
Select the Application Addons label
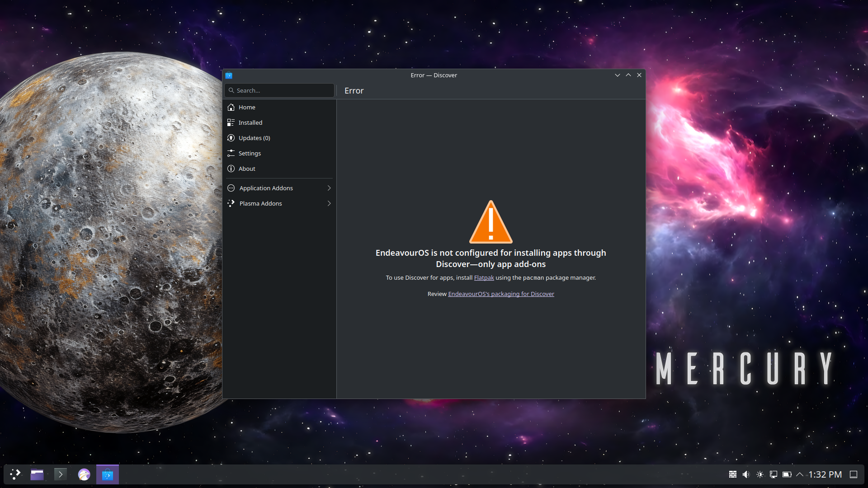tap(266, 188)
